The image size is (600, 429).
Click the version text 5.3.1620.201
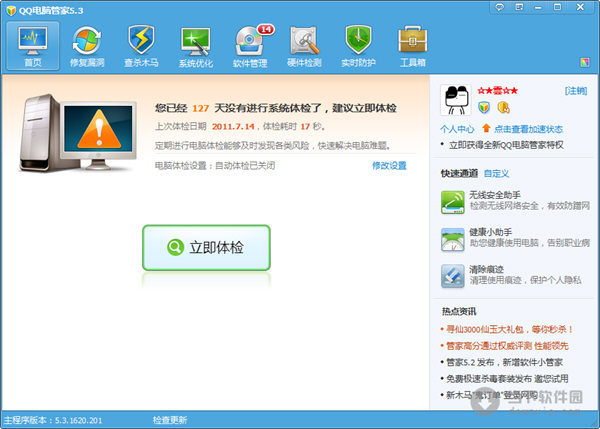click(x=78, y=420)
